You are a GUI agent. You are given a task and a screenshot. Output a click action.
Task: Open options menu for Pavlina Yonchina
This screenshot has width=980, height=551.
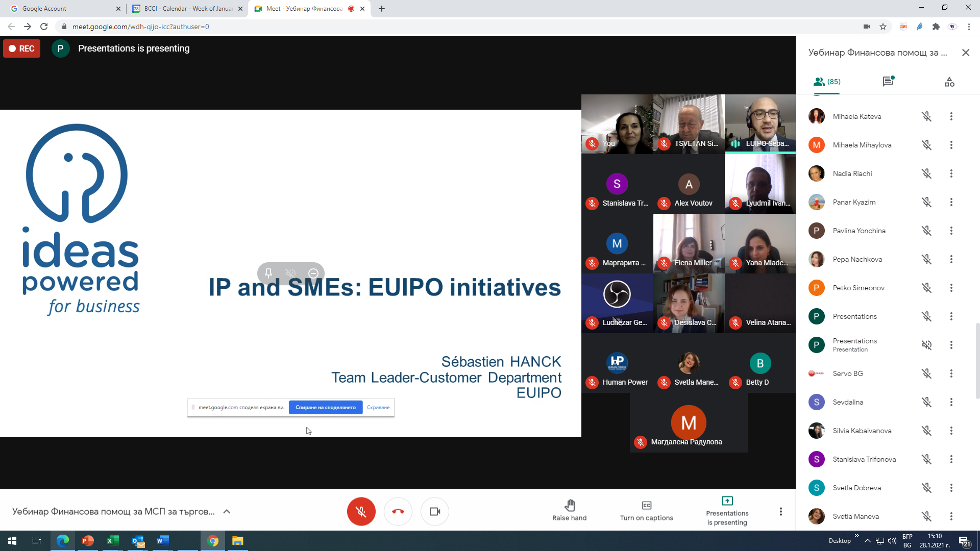951,231
